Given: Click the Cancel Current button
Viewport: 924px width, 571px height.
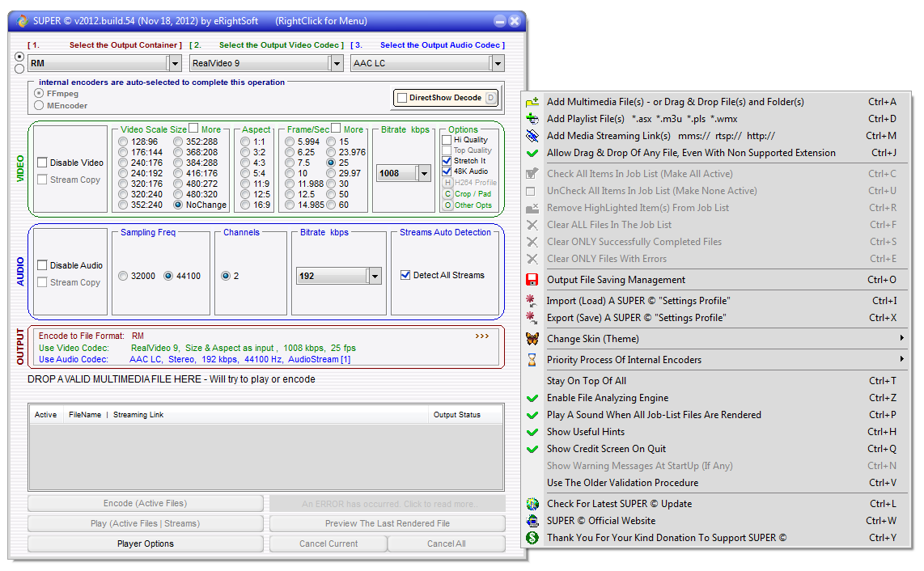Looking at the screenshot, I should [328, 544].
